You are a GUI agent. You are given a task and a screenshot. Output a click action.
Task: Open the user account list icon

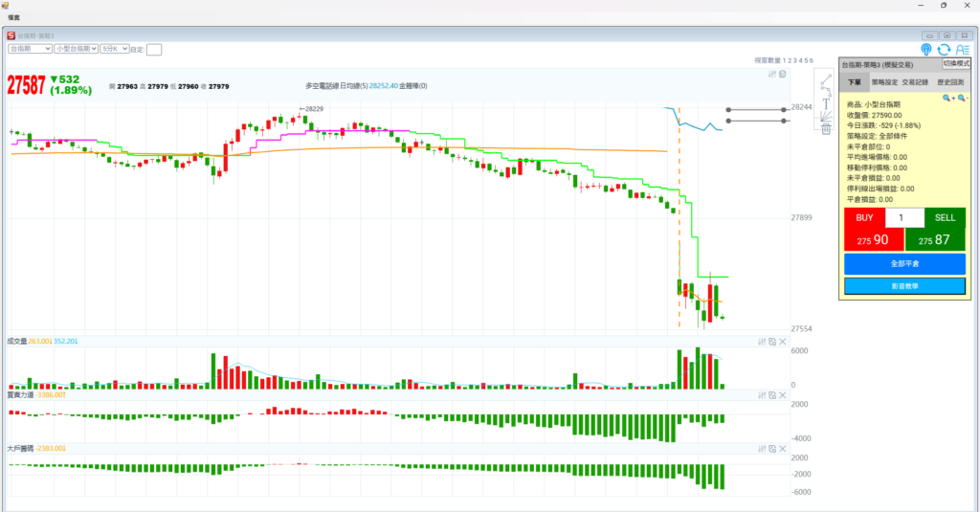(x=962, y=49)
